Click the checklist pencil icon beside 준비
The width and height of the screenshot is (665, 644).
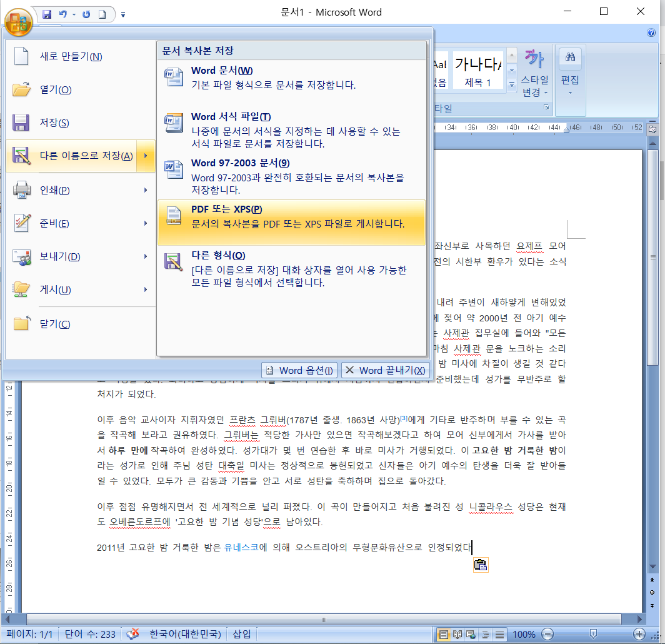click(22, 223)
